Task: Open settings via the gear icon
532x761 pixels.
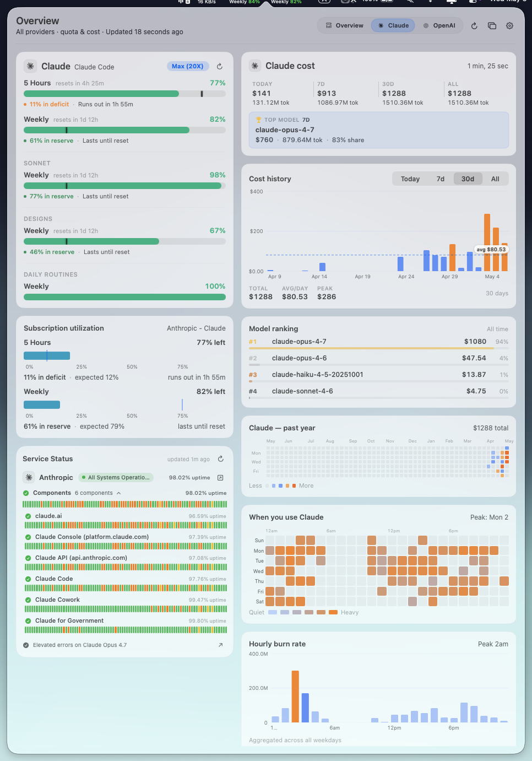Action: [x=510, y=25]
